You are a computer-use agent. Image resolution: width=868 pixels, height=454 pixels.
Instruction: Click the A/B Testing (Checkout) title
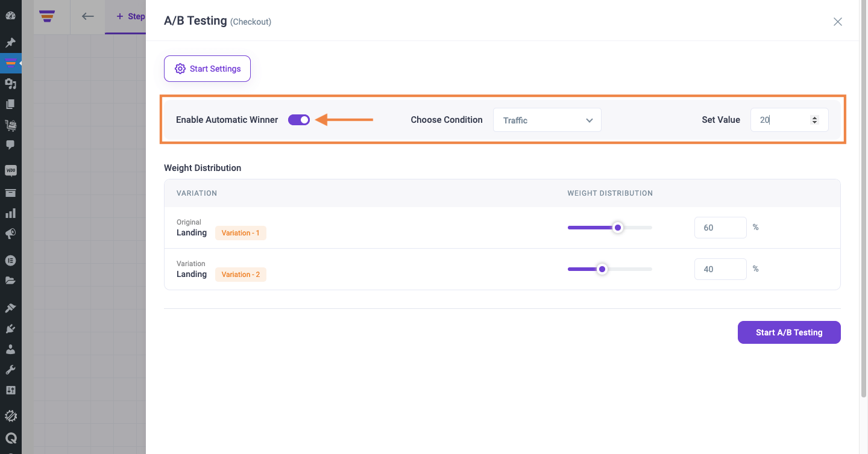[x=218, y=21]
